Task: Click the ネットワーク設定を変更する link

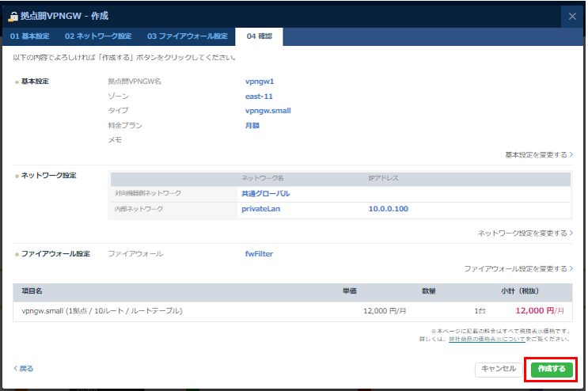Action: [x=525, y=233]
